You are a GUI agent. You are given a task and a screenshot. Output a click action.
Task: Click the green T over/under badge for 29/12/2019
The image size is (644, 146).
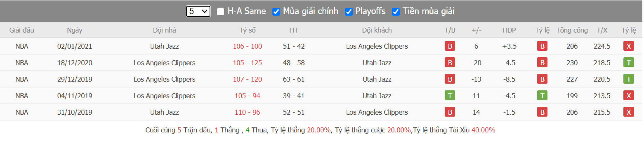tap(628, 79)
